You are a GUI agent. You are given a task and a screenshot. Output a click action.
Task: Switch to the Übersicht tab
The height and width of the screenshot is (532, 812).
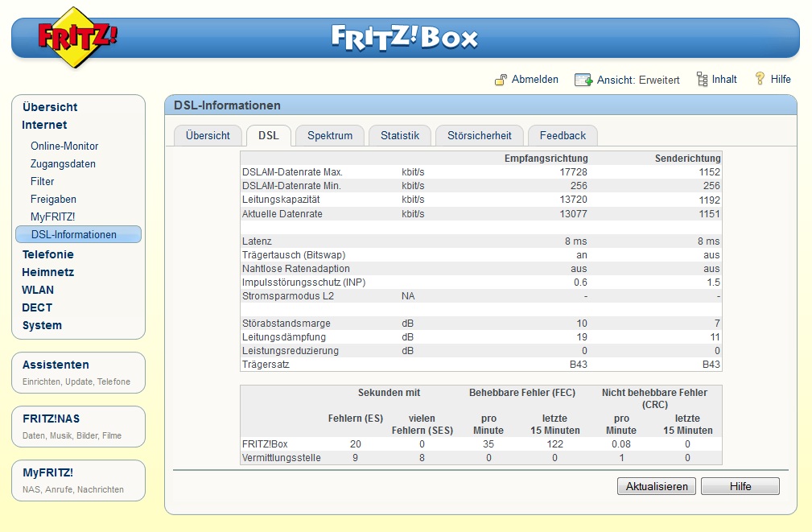pyautogui.click(x=208, y=136)
